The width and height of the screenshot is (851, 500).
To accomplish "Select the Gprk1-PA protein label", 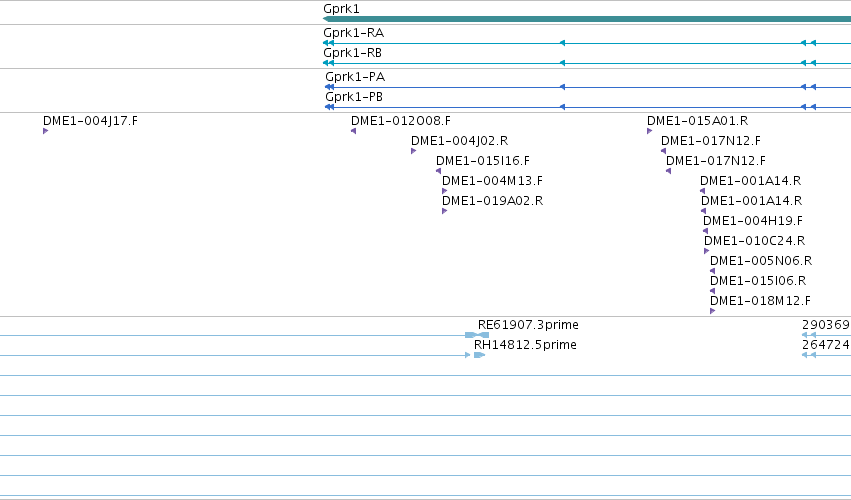I will pos(355,77).
